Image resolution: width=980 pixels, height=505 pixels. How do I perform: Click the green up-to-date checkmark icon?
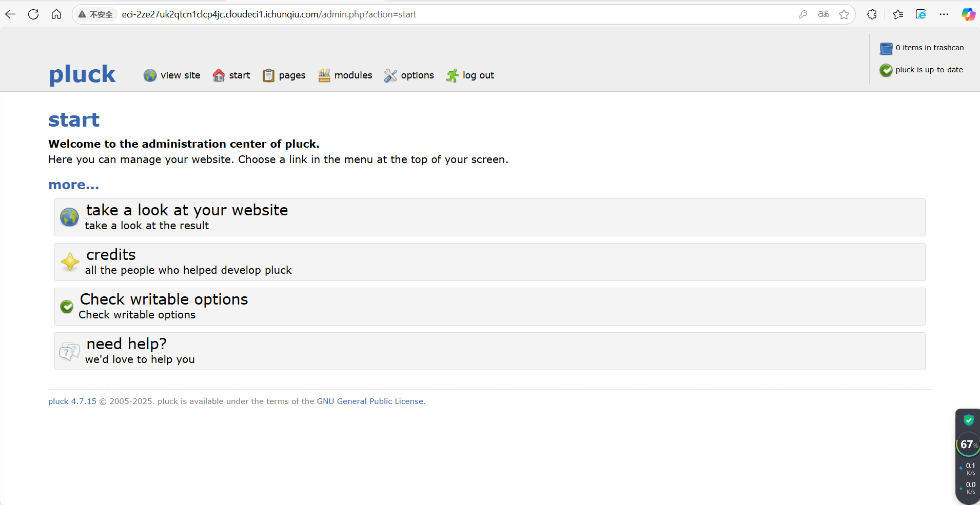[886, 70]
